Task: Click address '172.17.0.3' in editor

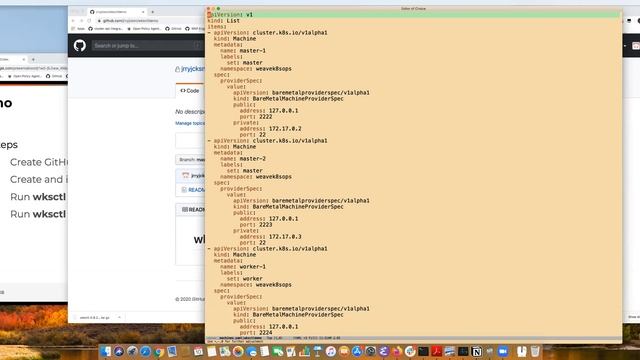Action: (285, 237)
